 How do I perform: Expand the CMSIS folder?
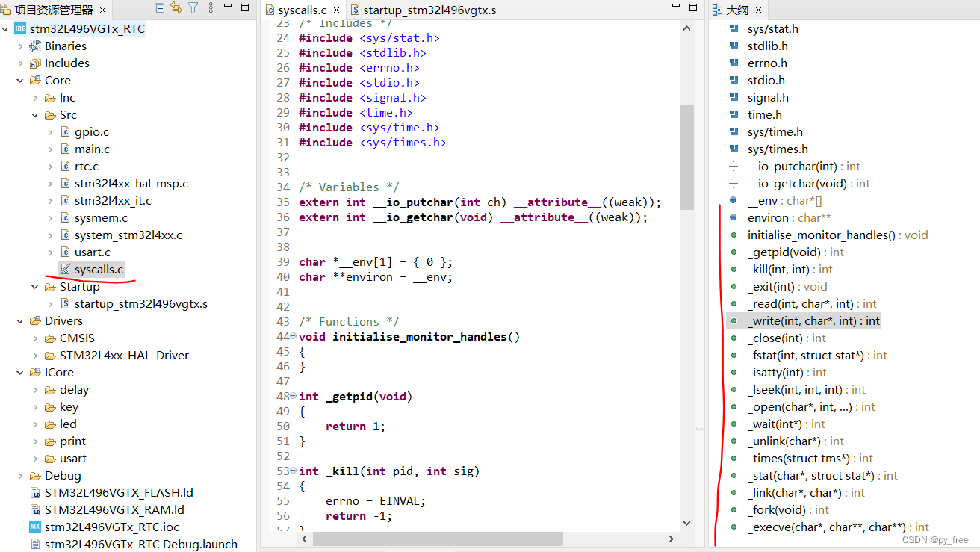click(x=35, y=338)
